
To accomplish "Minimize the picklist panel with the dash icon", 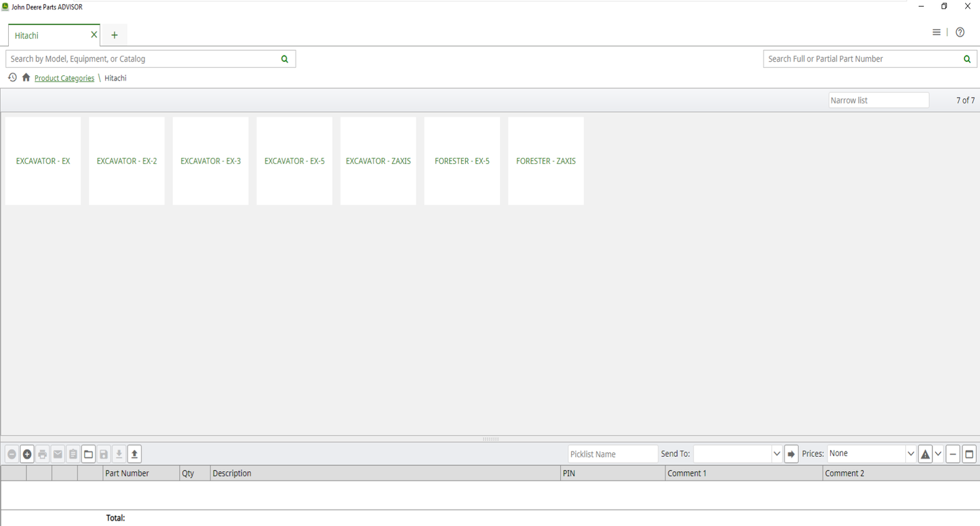I will [953, 454].
